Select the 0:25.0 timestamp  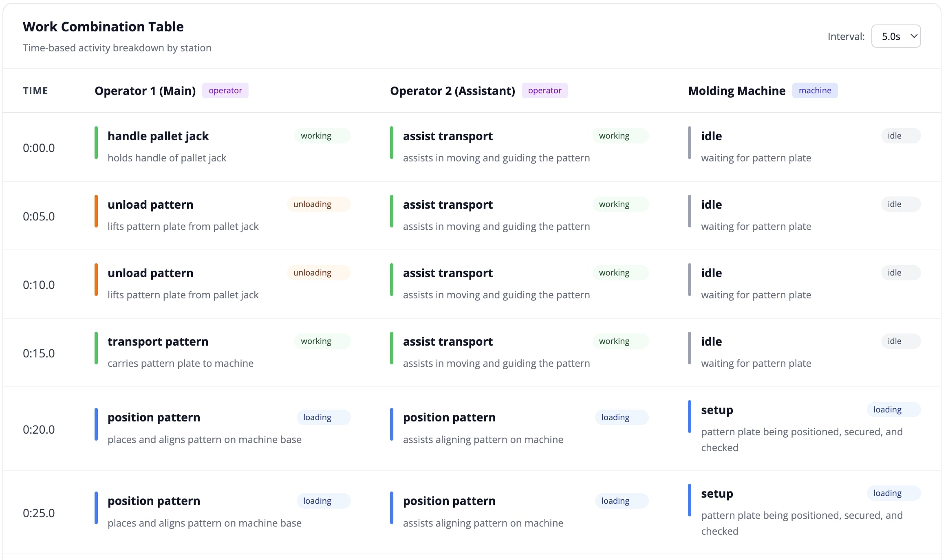pyautogui.click(x=39, y=513)
